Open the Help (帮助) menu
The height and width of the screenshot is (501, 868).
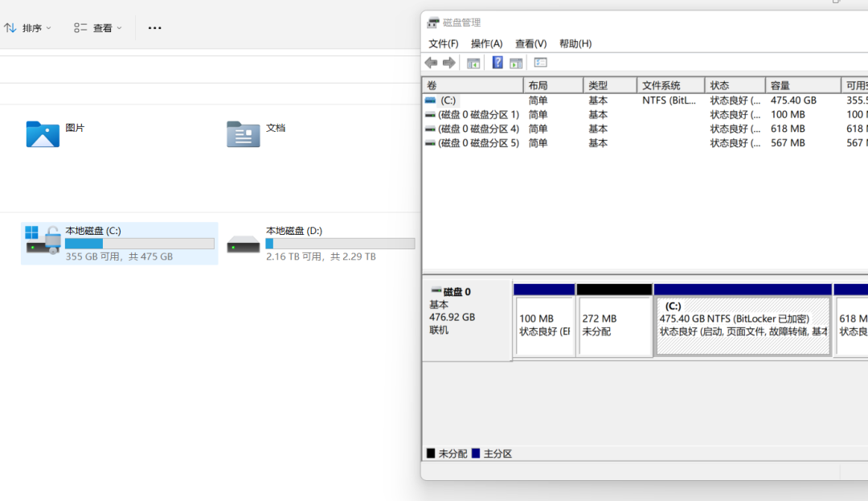point(575,43)
